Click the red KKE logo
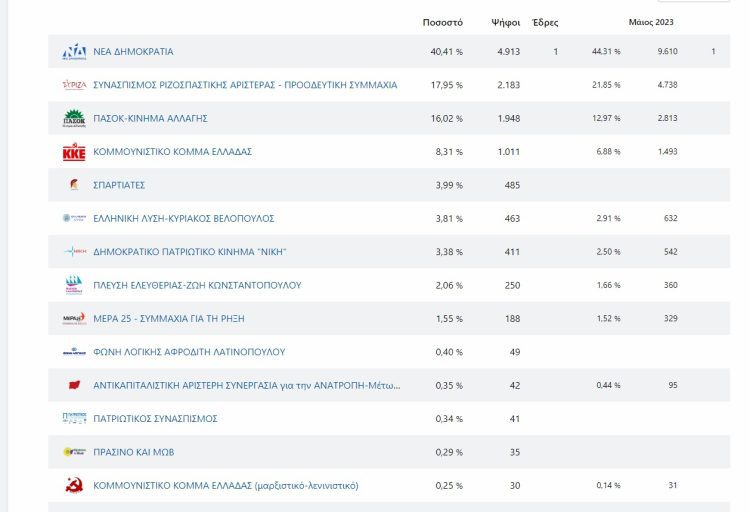 click(74, 152)
